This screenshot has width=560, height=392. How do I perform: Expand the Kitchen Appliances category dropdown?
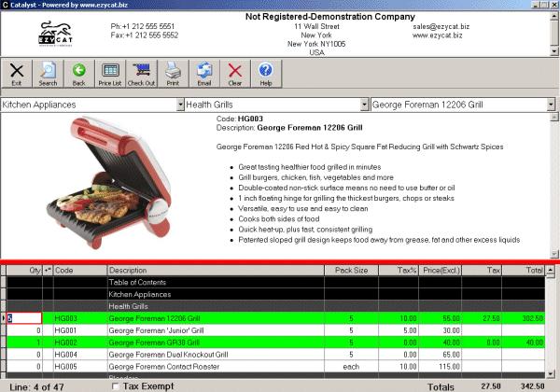click(180, 105)
